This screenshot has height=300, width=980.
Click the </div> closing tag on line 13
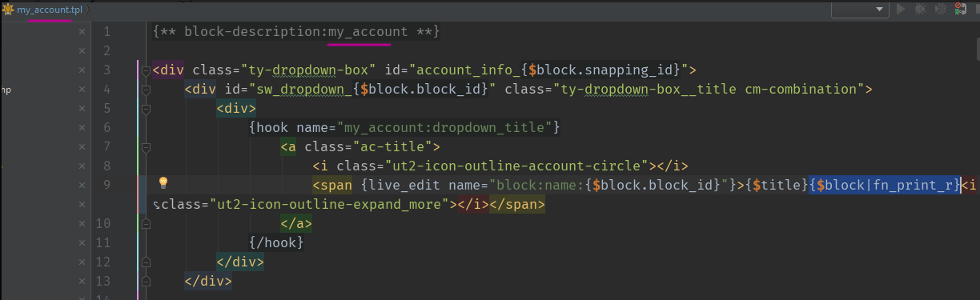208,282
